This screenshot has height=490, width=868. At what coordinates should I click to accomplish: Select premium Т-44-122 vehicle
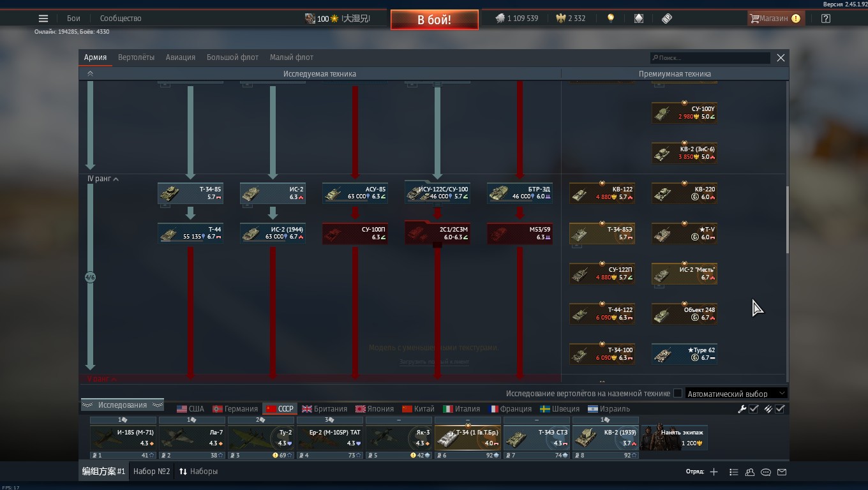(602, 314)
